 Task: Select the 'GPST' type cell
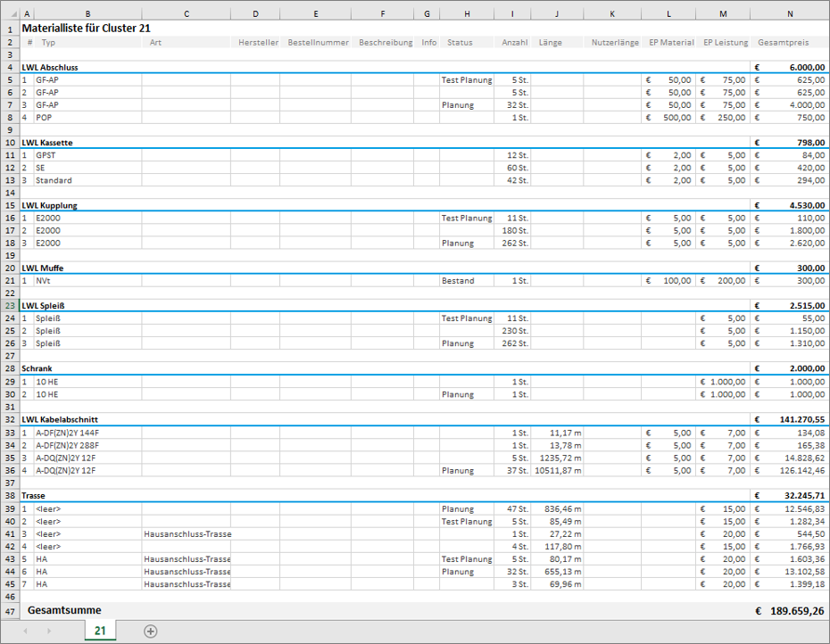[x=87, y=155]
